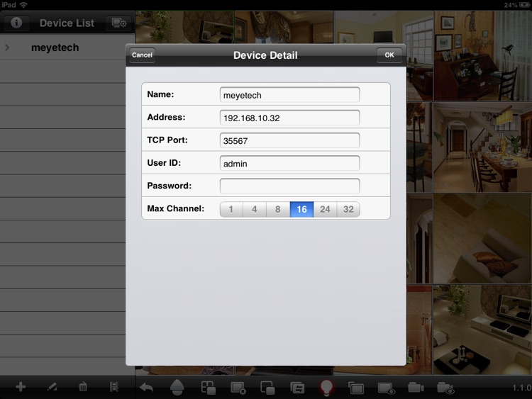Image resolution: width=532 pixels, height=399 pixels.
Task: Set Max Channel to 1
Action: coord(231,209)
